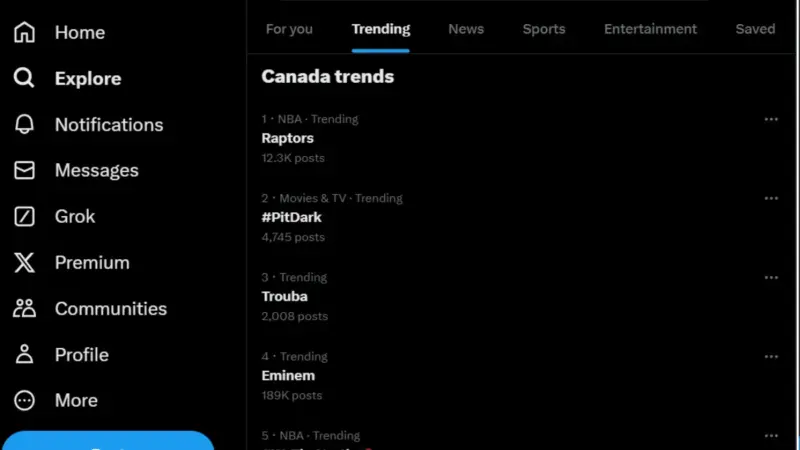Click the blue Post button
The width and height of the screenshot is (800, 450).
(108, 441)
